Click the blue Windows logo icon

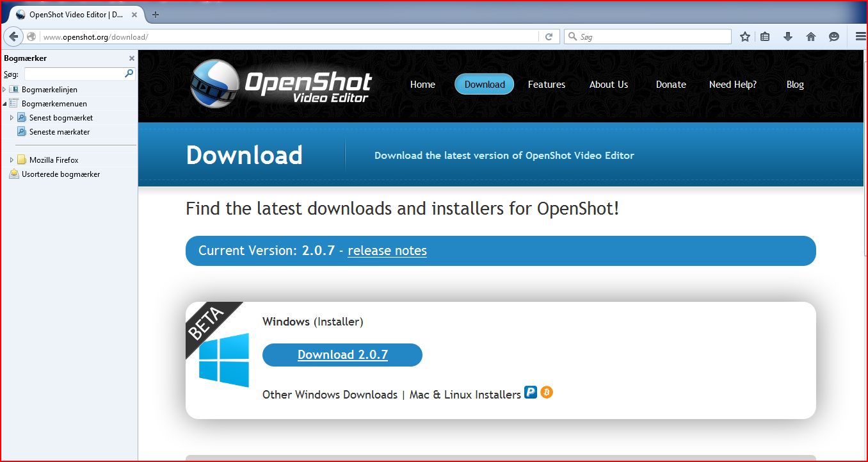pyautogui.click(x=224, y=360)
